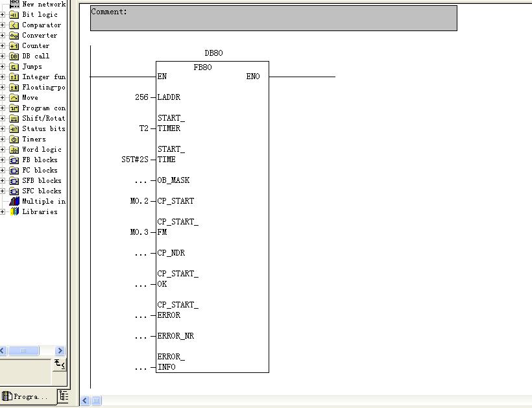
Task: Expand the Bit logic tree node
Action: coord(3,14)
